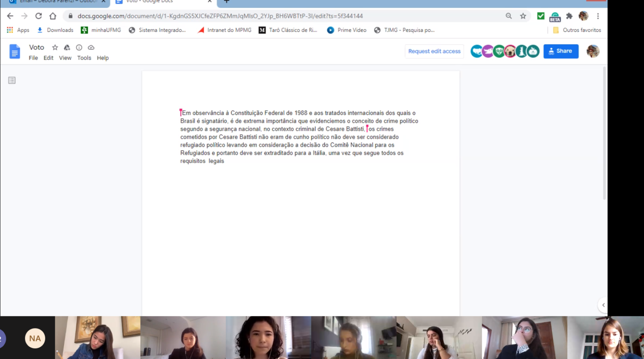Click the star icon beside the Voto title
This screenshot has width=644, height=359.
click(55, 47)
